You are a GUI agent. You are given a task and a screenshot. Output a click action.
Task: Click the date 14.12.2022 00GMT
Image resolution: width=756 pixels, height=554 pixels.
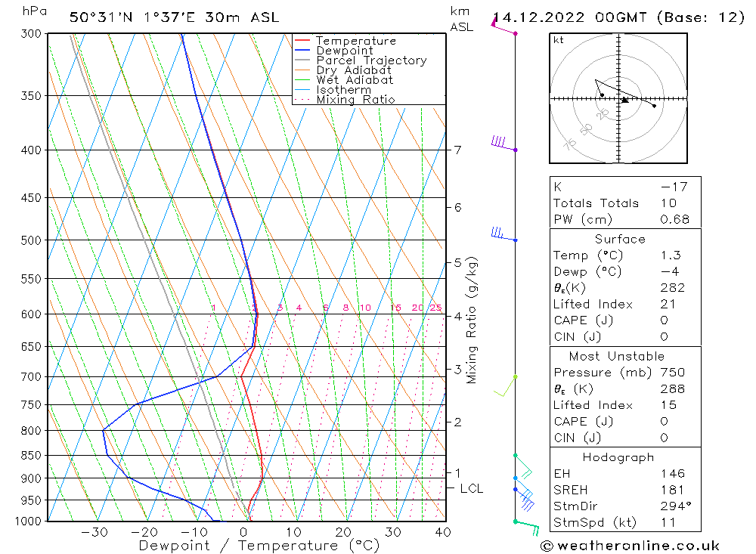pos(570,17)
